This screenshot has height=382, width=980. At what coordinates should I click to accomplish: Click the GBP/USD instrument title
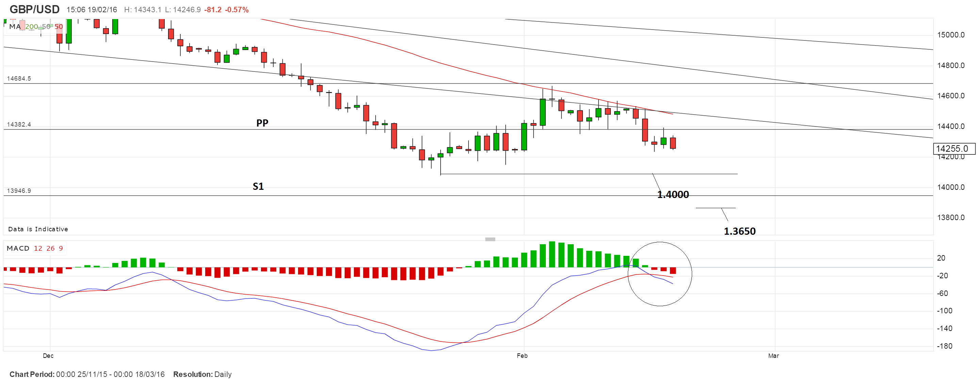34,9
